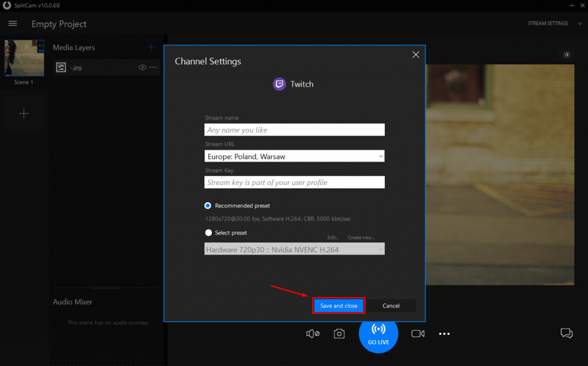Choose the Select preset radio button

click(x=208, y=233)
